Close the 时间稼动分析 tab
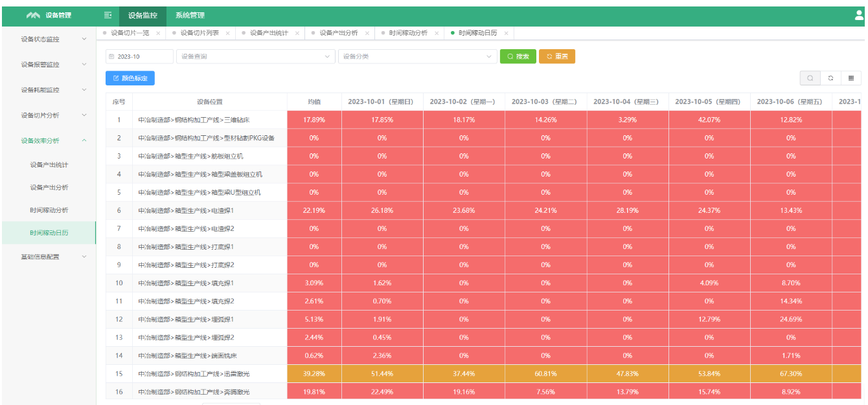The height and width of the screenshot is (405, 868). (437, 33)
